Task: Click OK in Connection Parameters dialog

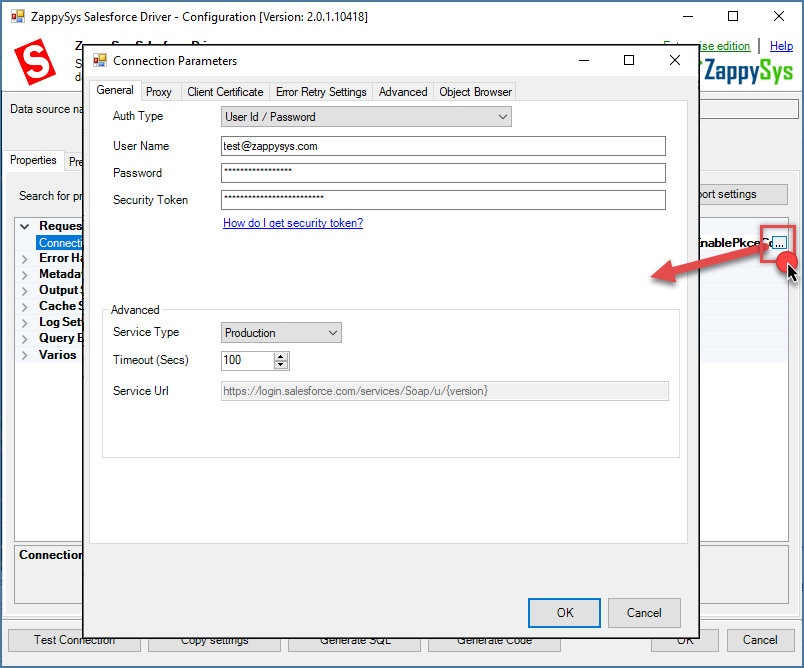Action: click(564, 613)
